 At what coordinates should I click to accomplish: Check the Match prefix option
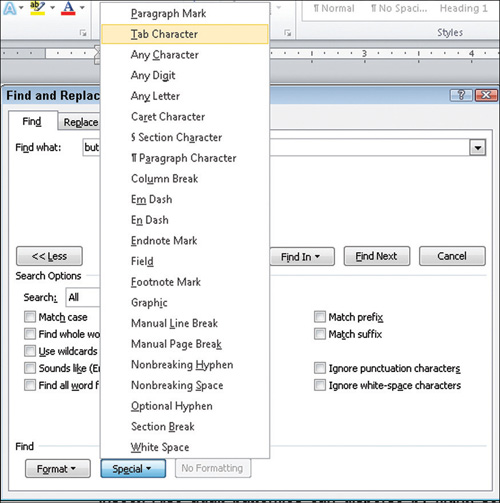click(x=320, y=316)
